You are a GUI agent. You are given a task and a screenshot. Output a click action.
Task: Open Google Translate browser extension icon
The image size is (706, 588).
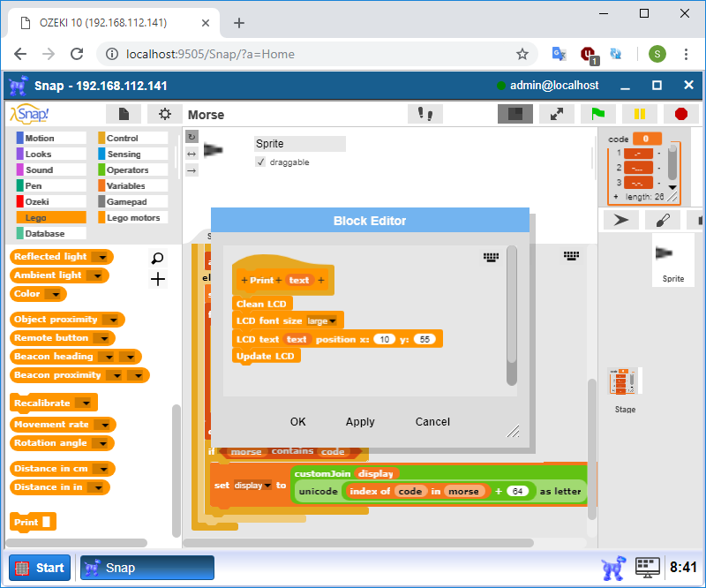(x=559, y=54)
